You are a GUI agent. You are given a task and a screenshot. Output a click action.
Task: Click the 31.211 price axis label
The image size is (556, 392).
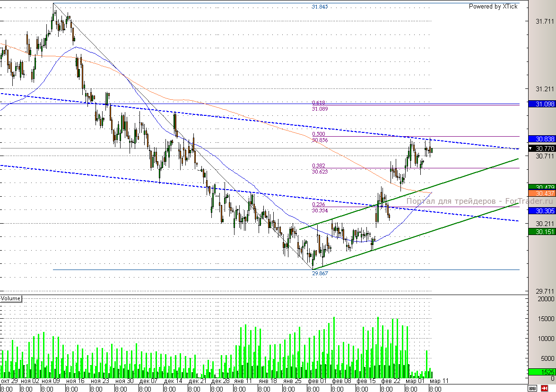coord(545,89)
